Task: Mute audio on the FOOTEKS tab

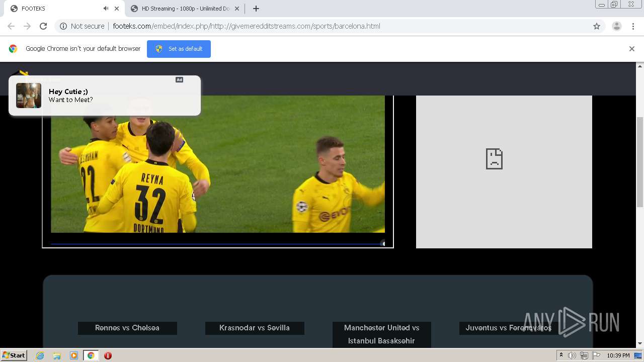Action: [106, 9]
